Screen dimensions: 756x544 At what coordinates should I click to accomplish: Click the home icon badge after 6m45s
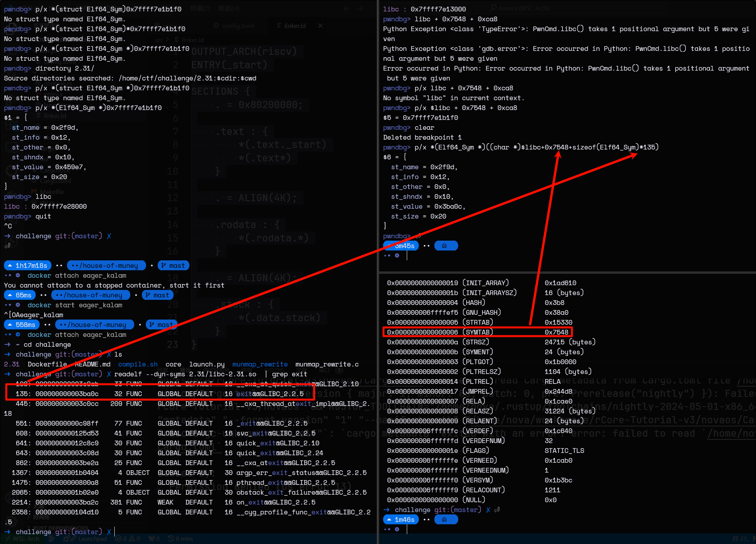(445, 246)
